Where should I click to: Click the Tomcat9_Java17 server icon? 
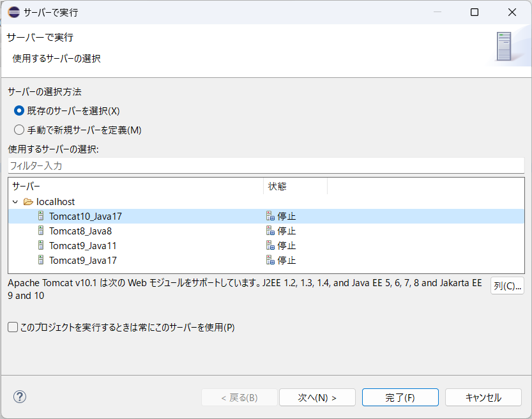click(x=42, y=261)
